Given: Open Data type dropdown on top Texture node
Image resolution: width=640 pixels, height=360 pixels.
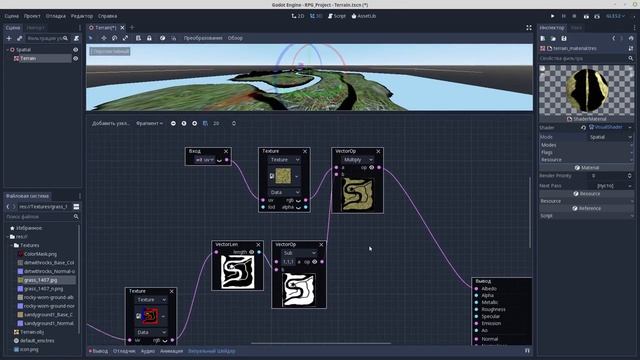Looking at the screenshot, I should tap(284, 192).
